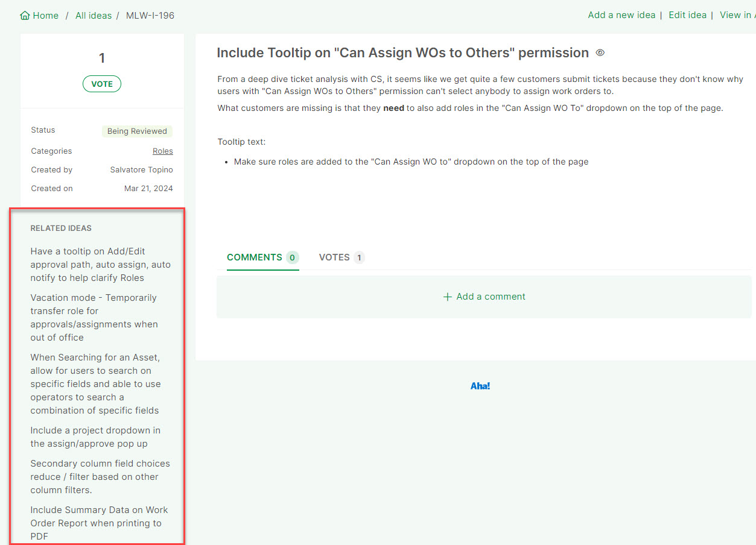Image resolution: width=756 pixels, height=545 pixels.
Task: Open related idea about Searching for an Asset
Action: pos(95,384)
